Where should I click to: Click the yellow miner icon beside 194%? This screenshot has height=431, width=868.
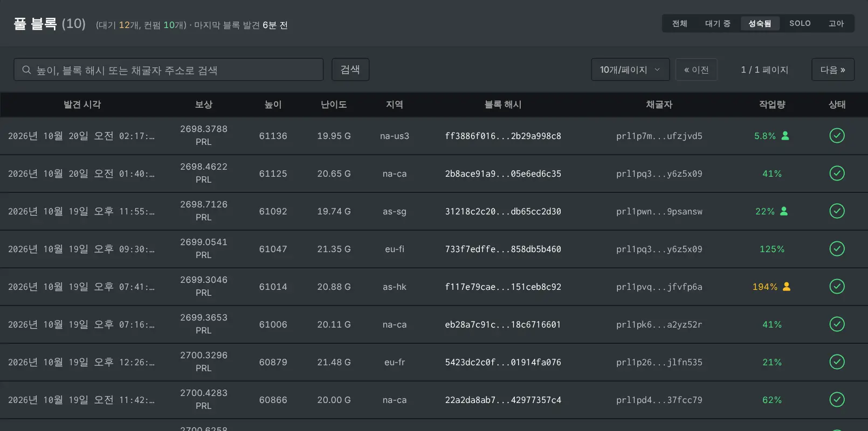tap(787, 287)
